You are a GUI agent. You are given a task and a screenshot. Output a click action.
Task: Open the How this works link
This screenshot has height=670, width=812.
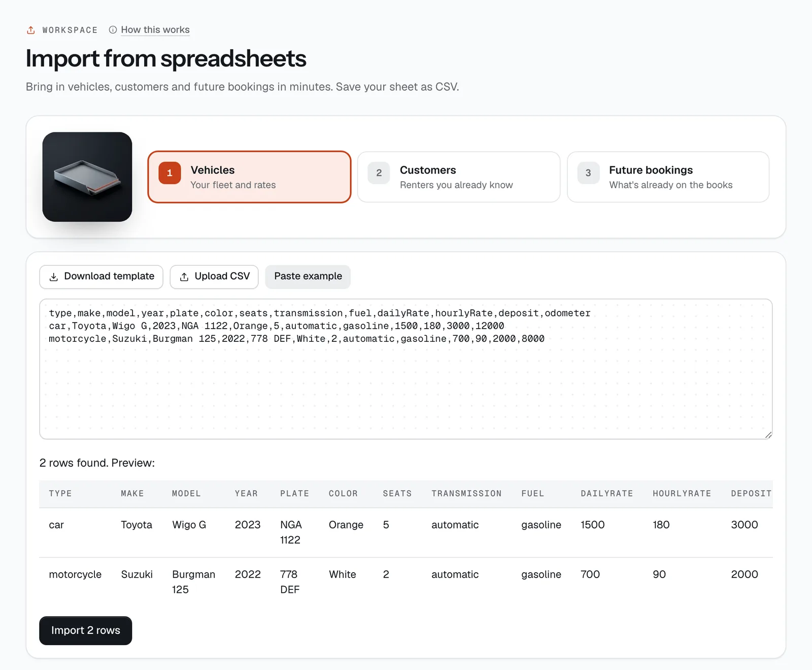[x=155, y=30]
